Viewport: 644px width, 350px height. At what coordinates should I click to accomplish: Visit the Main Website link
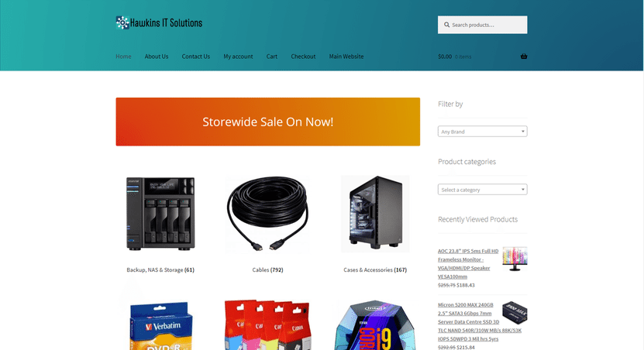pos(346,57)
